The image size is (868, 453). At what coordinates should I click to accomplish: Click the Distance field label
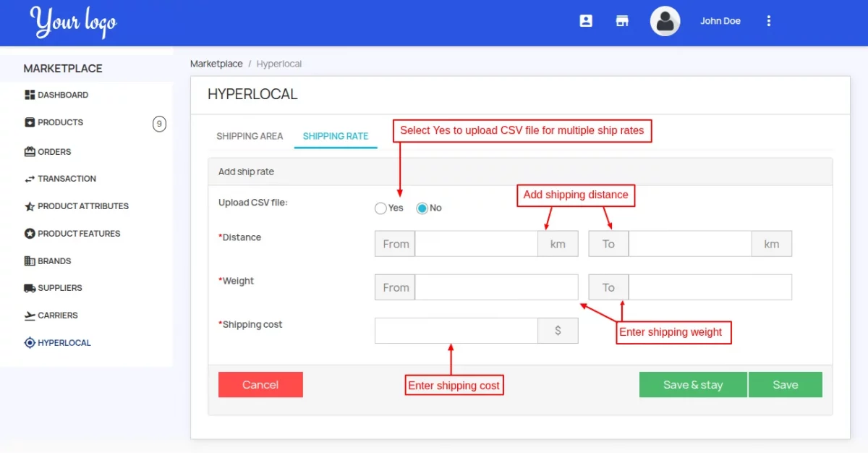pyautogui.click(x=240, y=237)
